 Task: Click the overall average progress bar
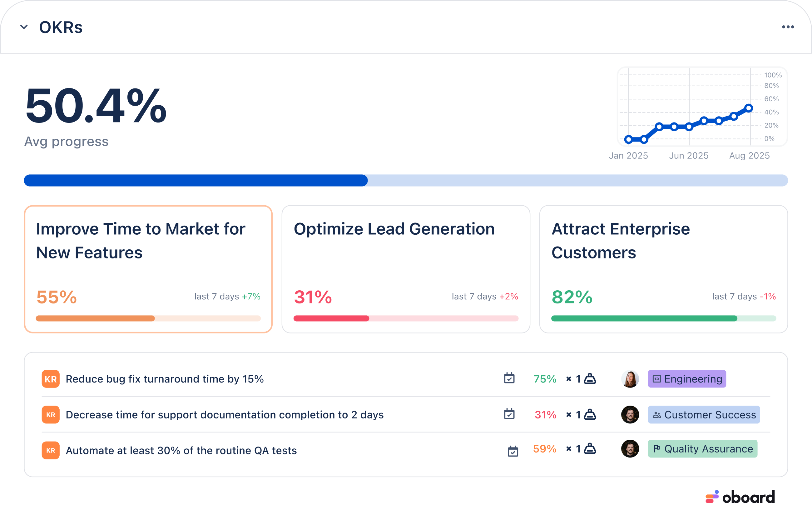[x=406, y=180]
